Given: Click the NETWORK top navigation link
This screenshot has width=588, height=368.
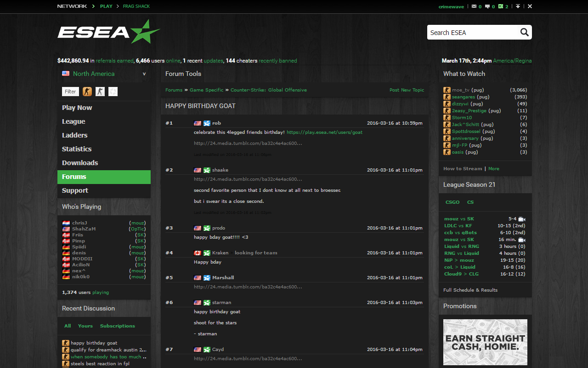Looking at the screenshot, I should coord(72,6).
